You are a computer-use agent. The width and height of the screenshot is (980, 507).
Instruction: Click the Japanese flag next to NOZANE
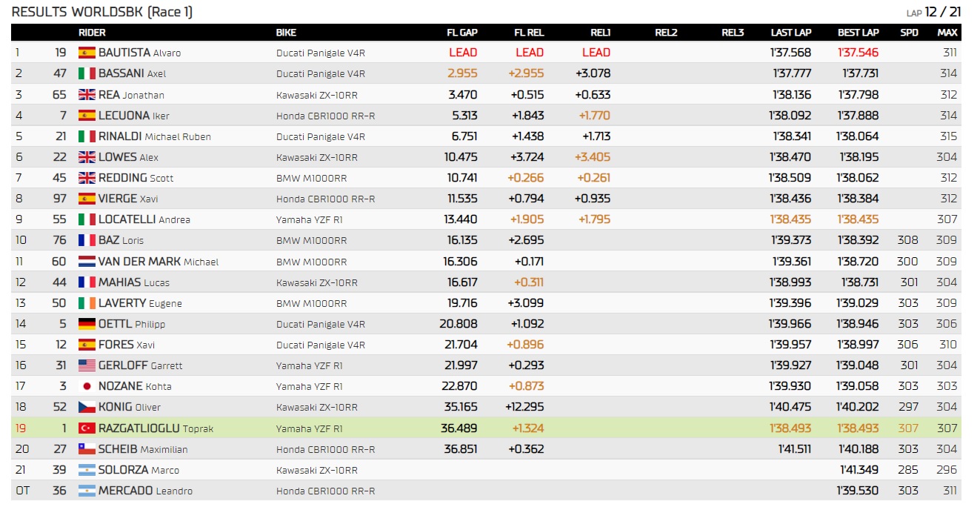click(87, 386)
